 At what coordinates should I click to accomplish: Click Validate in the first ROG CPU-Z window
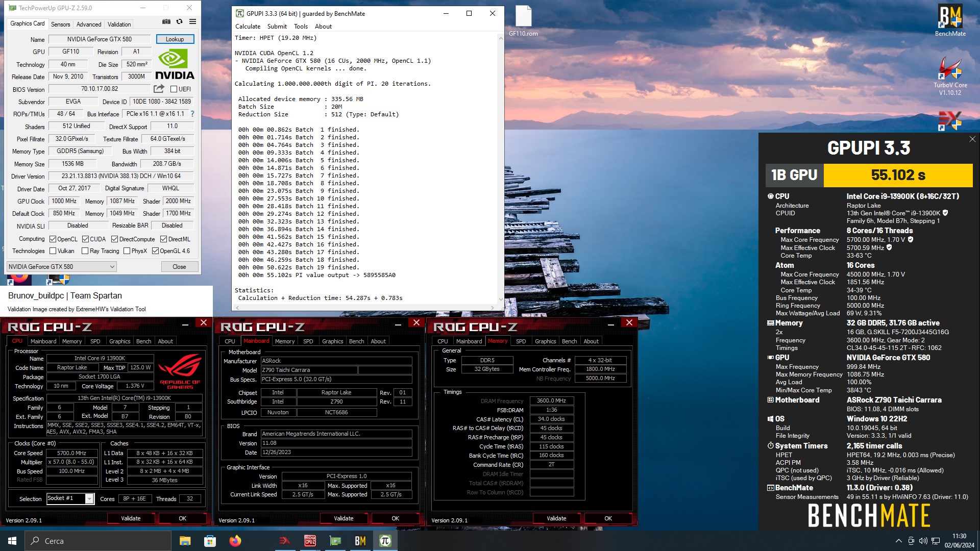click(x=131, y=518)
